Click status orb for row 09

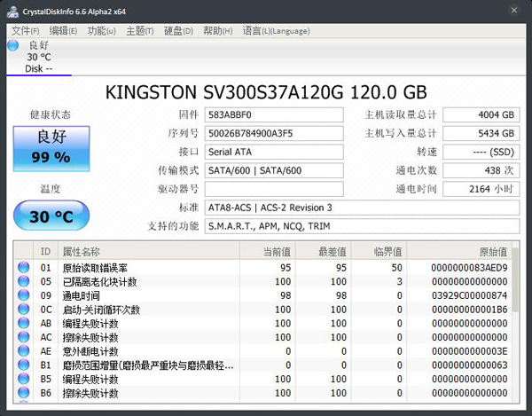pos(23,295)
